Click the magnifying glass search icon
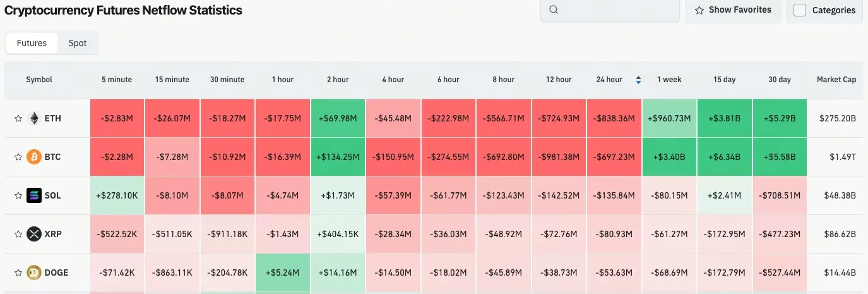The width and height of the screenshot is (868, 294). coord(554,10)
